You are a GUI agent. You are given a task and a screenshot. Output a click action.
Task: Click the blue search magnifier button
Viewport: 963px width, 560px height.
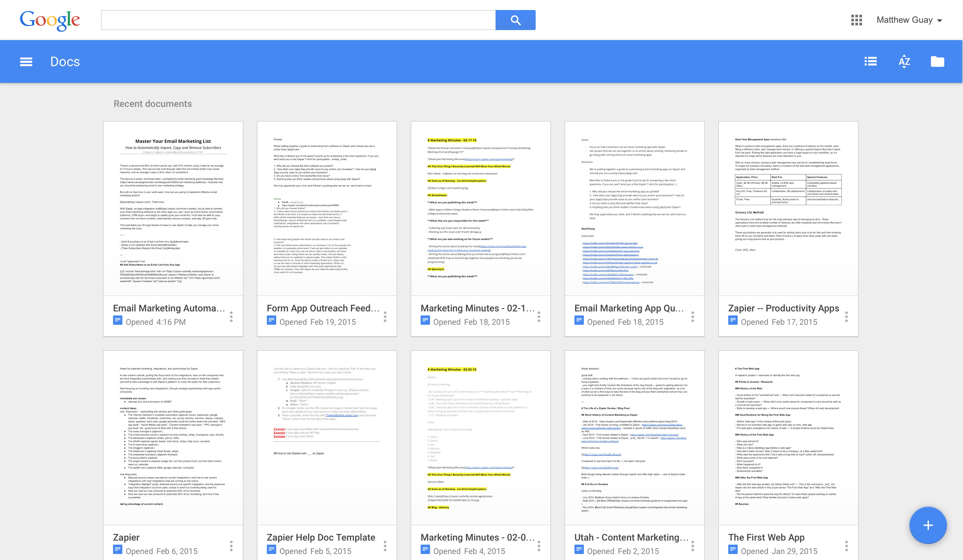tap(515, 20)
